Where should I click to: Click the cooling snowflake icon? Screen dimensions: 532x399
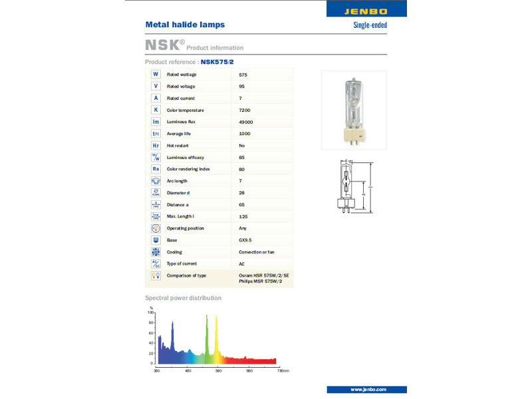tap(156, 252)
